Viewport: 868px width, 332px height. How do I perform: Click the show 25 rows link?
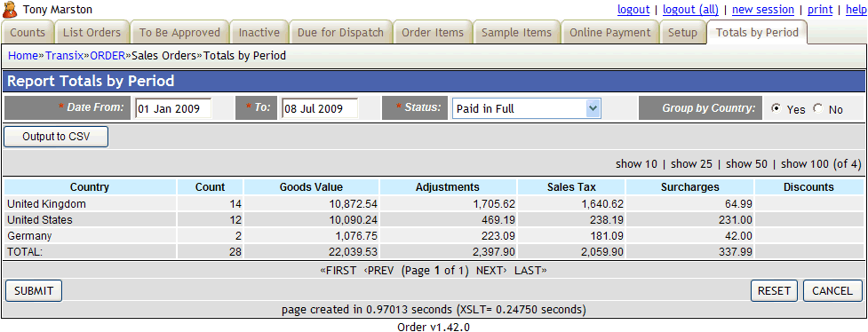pyautogui.click(x=691, y=164)
